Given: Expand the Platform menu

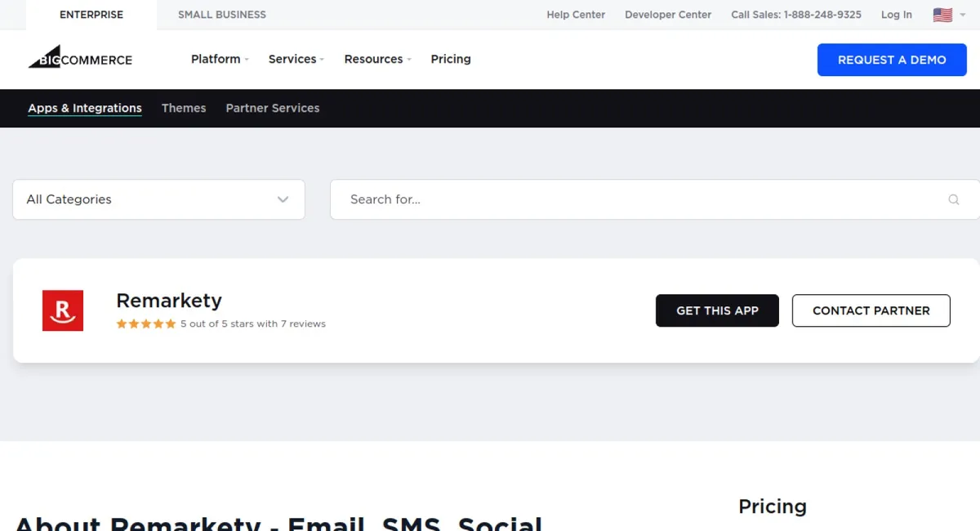Looking at the screenshot, I should pyautogui.click(x=219, y=59).
